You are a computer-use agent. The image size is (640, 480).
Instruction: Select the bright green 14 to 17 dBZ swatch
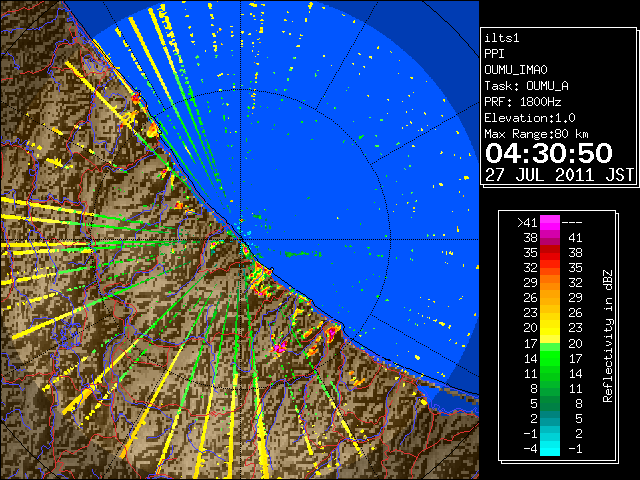click(x=550, y=358)
